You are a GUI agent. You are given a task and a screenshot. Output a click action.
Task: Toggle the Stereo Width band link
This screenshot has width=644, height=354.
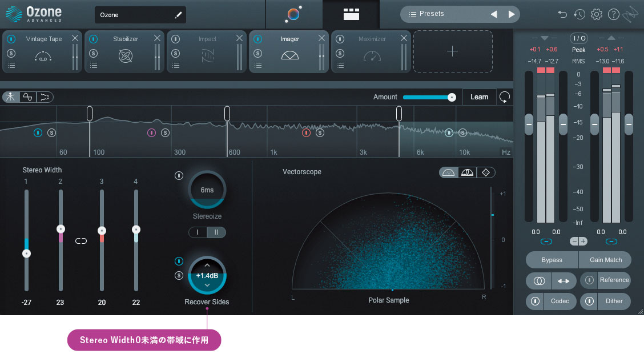click(81, 241)
